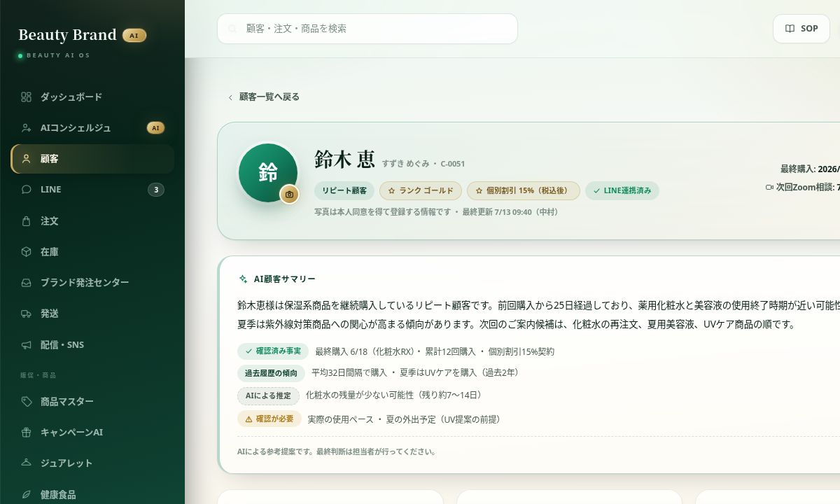
Task: Open the SOP button
Action: (801, 29)
